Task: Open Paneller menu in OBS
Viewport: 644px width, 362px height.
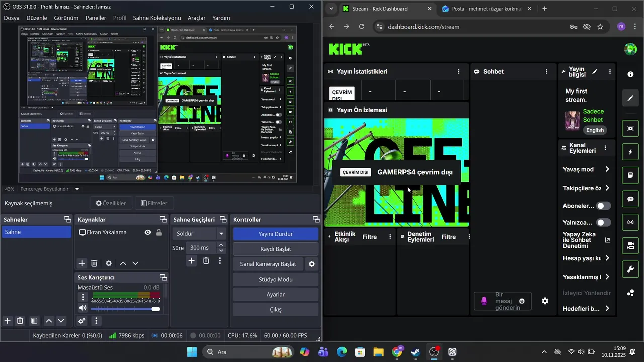Action: point(96,18)
